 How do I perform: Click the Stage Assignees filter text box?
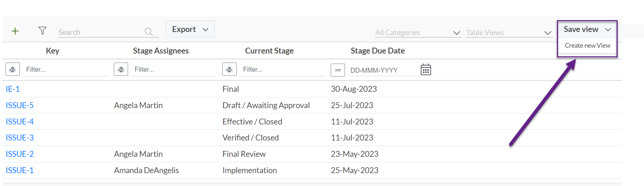pos(173,70)
